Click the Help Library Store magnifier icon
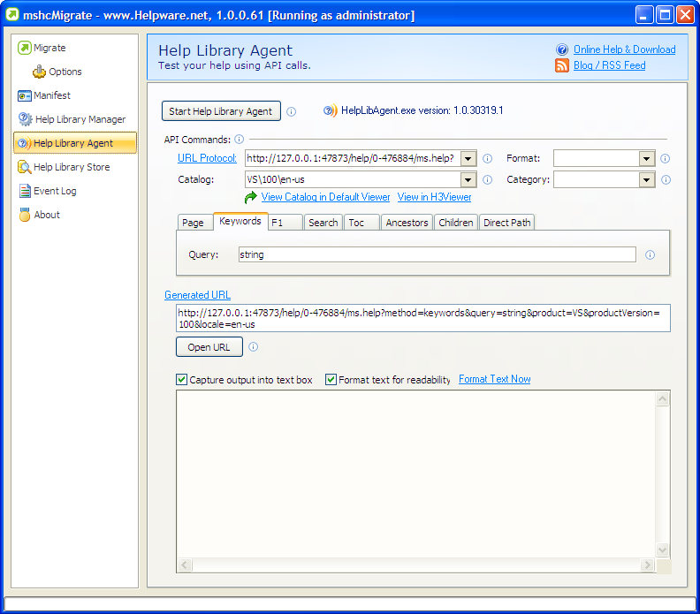 coord(24,167)
